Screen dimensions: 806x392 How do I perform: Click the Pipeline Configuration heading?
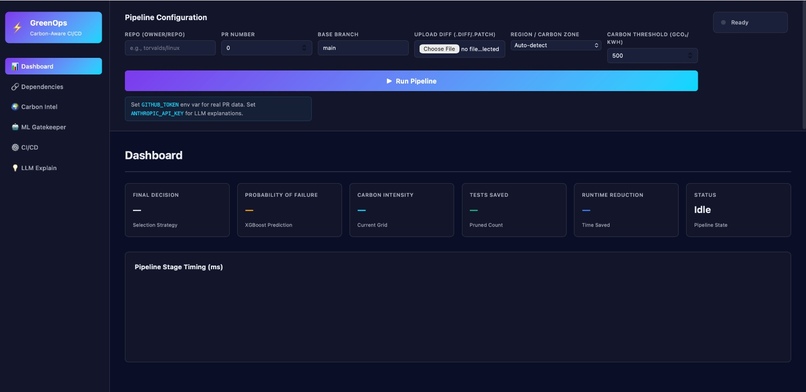tap(166, 17)
